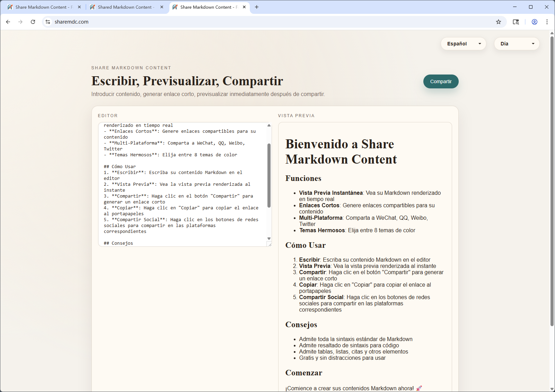The height and width of the screenshot is (392, 555).
Task: Click the page scrollbar up arrow
Action: (x=552, y=33)
